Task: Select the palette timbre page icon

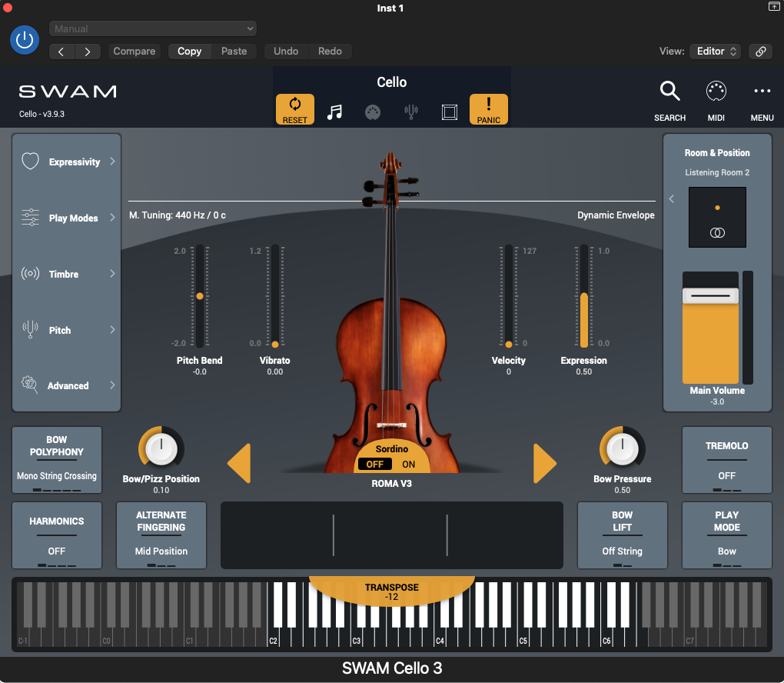Action: (x=373, y=112)
